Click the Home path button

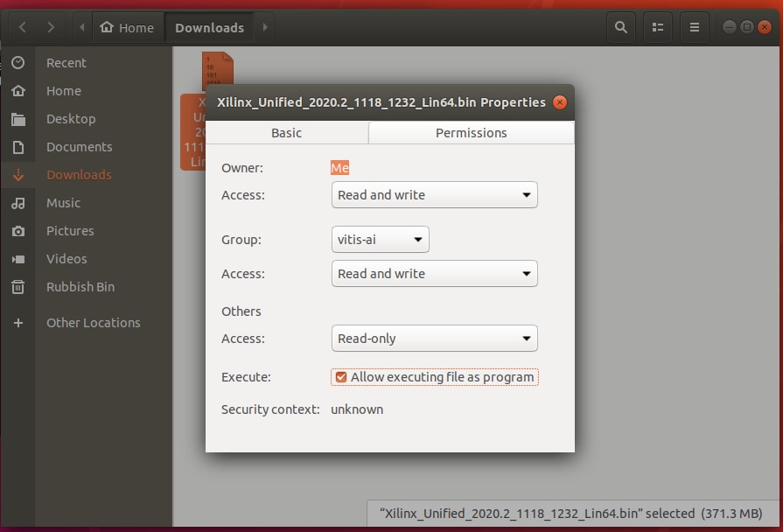(127, 27)
